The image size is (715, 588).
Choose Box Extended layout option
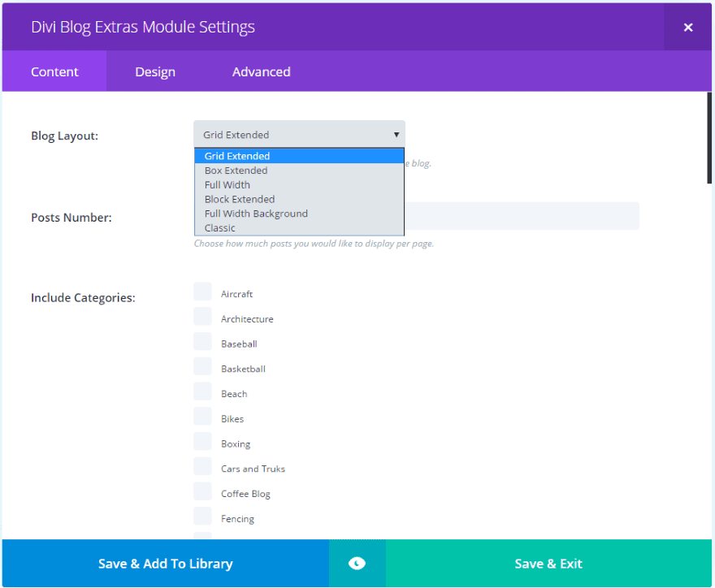[x=236, y=171]
